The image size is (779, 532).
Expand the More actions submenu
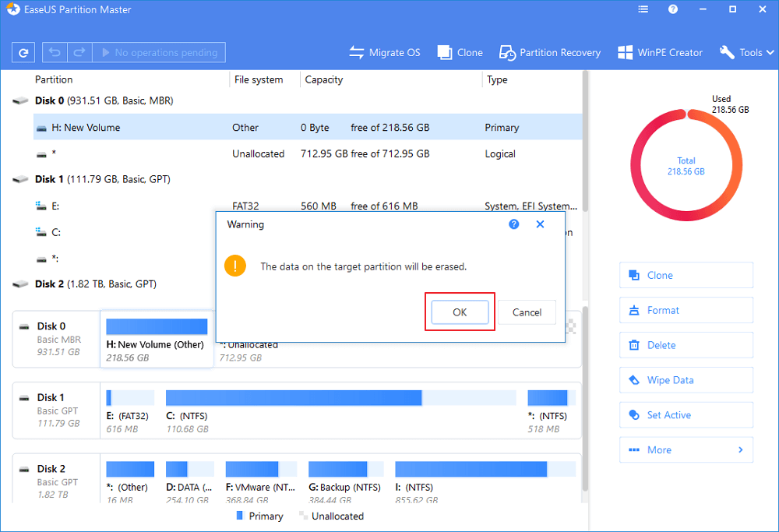tap(686, 449)
